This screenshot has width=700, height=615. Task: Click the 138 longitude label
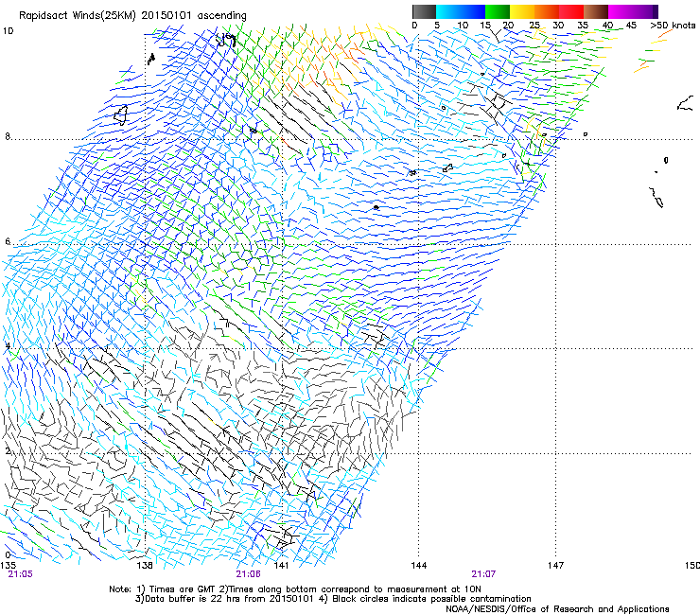coord(145,566)
